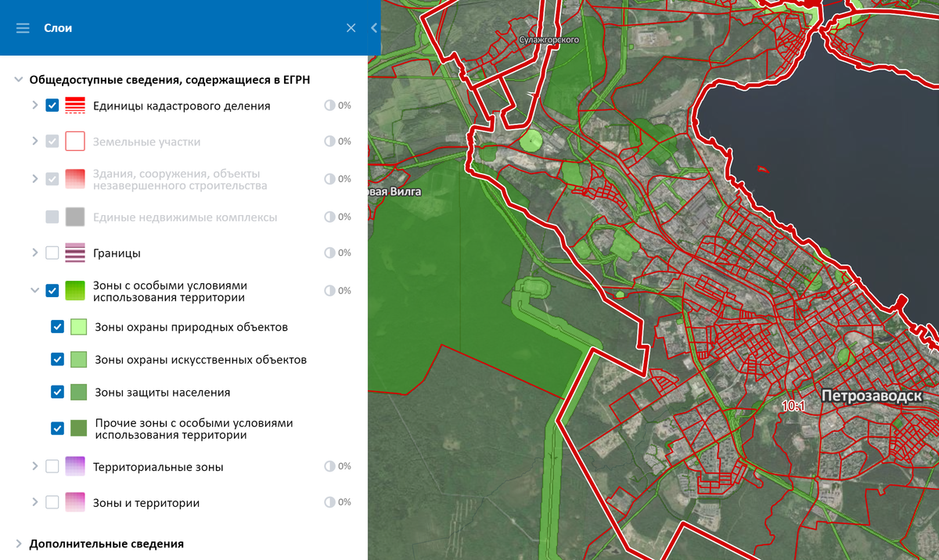Click the Сулажгорского map label
939x560 pixels.
[x=549, y=39]
